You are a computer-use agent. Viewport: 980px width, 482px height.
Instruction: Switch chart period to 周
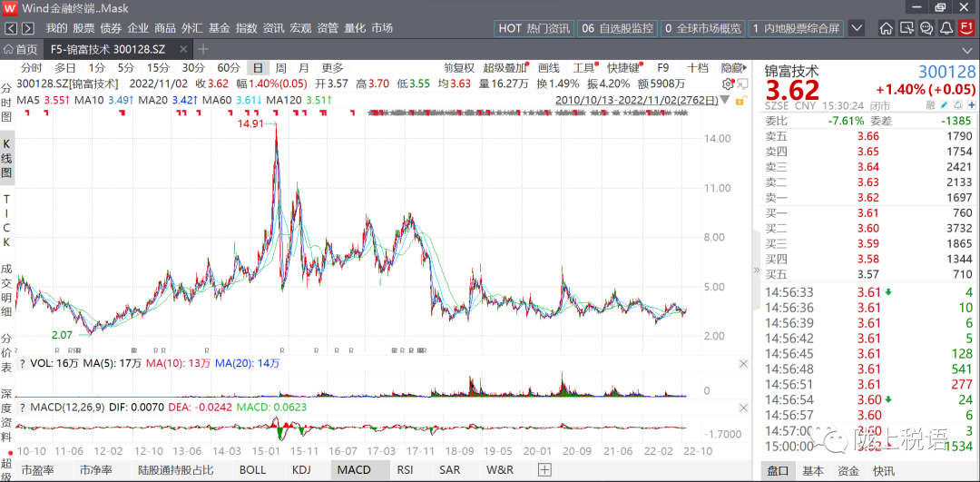(281, 68)
